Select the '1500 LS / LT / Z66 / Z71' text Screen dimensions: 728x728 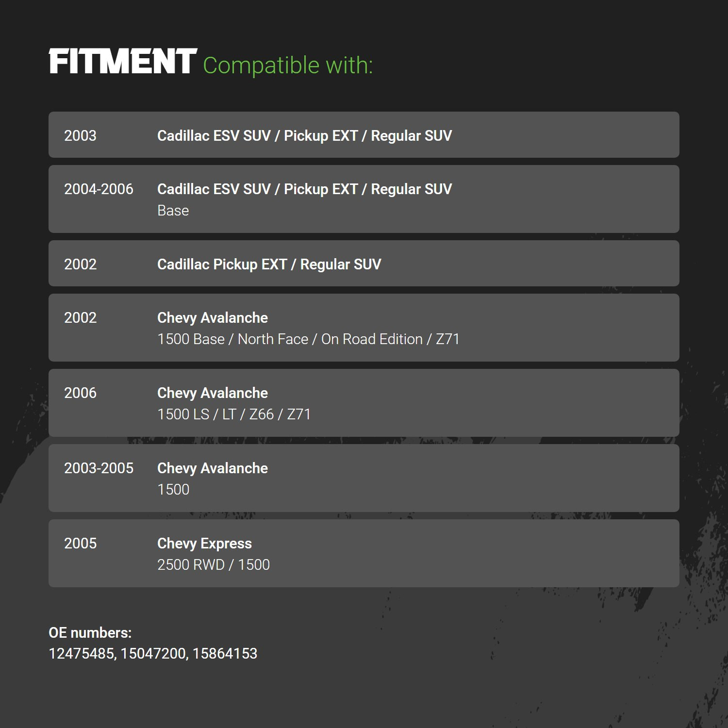[x=234, y=414]
